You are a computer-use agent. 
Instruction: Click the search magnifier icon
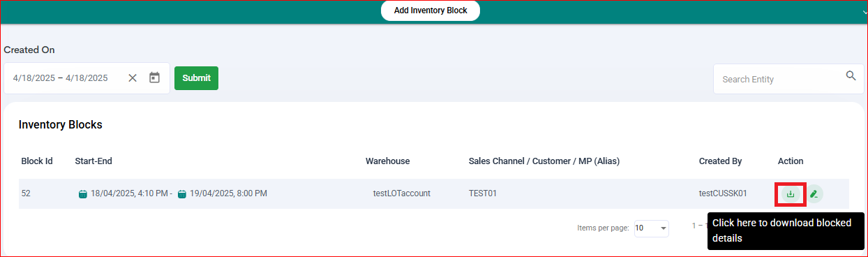coord(851,76)
